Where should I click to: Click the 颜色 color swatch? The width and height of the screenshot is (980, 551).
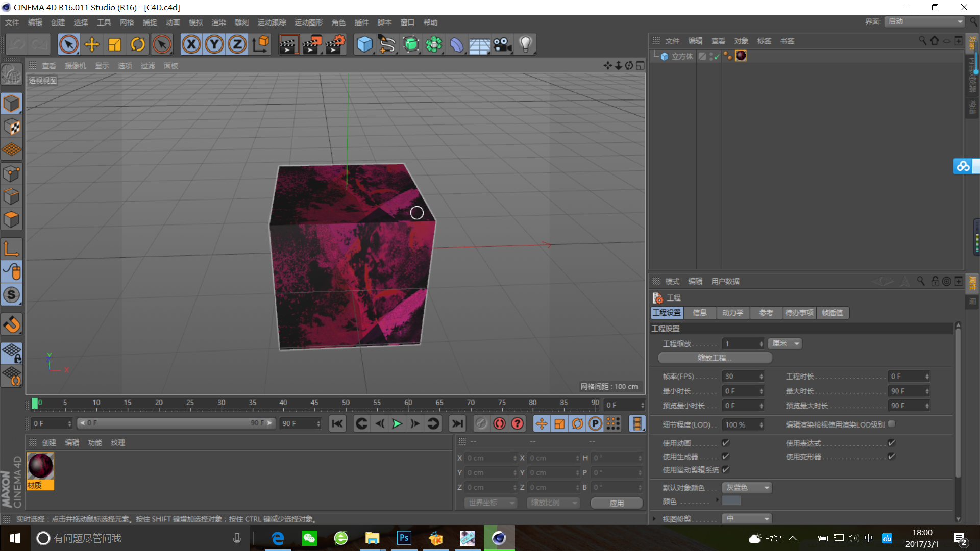[x=731, y=500]
